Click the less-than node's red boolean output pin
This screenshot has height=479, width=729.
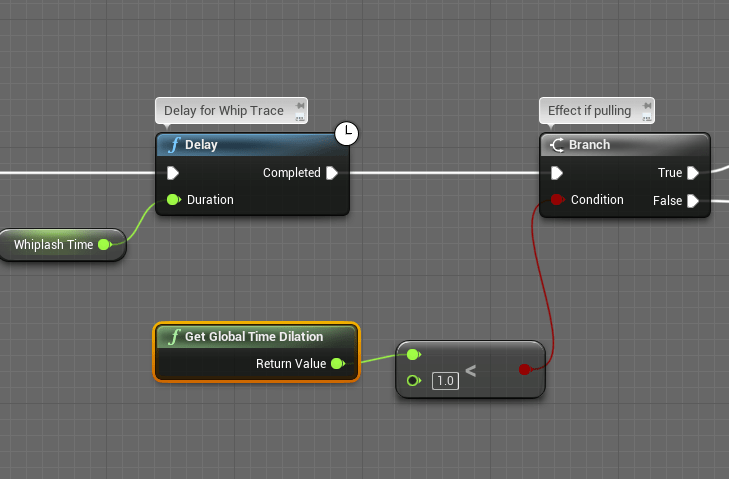[524, 370]
